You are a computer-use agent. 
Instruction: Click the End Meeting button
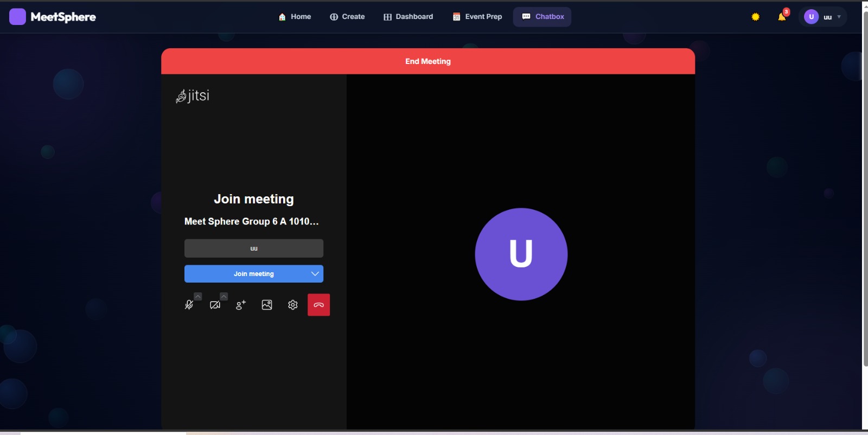pyautogui.click(x=428, y=61)
